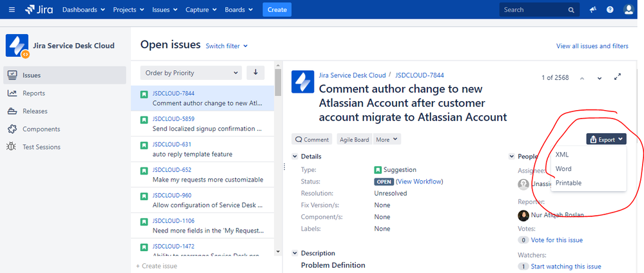Image resolution: width=644 pixels, height=273 pixels.
Task: Open the More actions dropdown
Action: [387, 140]
